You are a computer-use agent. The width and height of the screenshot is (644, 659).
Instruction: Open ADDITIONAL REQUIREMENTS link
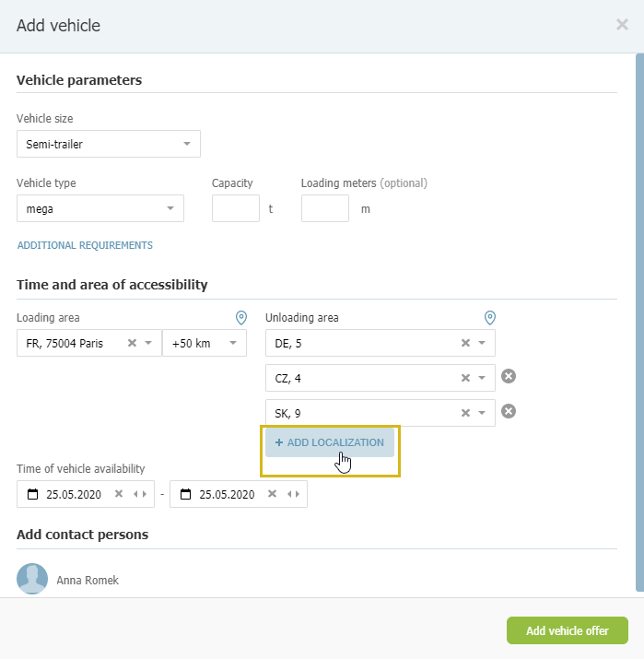tap(85, 245)
